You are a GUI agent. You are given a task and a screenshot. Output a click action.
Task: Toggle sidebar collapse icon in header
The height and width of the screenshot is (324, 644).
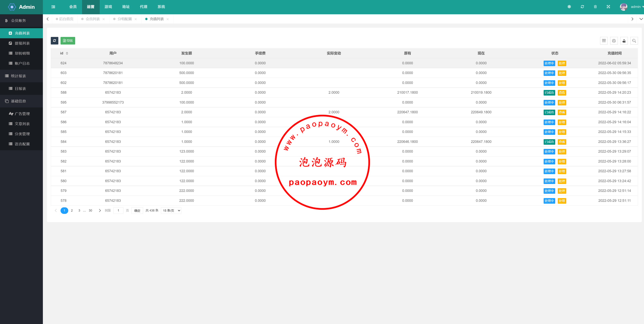(53, 7)
